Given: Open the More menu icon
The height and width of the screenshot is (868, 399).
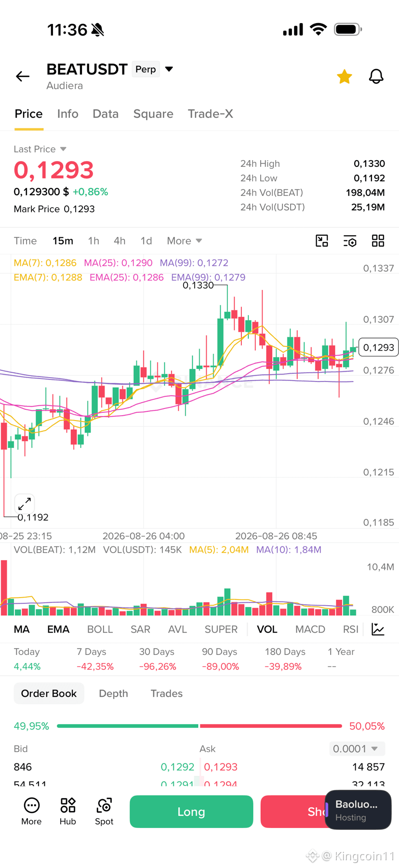Looking at the screenshot, I should point(31,812).
